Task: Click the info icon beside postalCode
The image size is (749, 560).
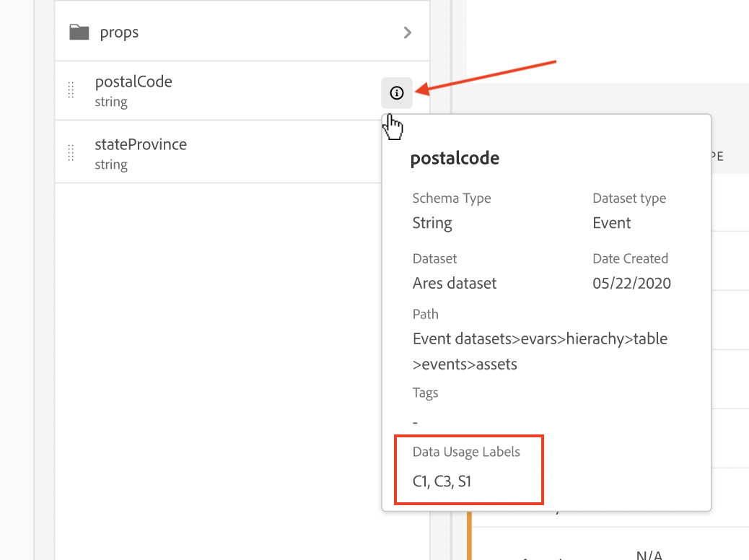Action: coord(397,92)
